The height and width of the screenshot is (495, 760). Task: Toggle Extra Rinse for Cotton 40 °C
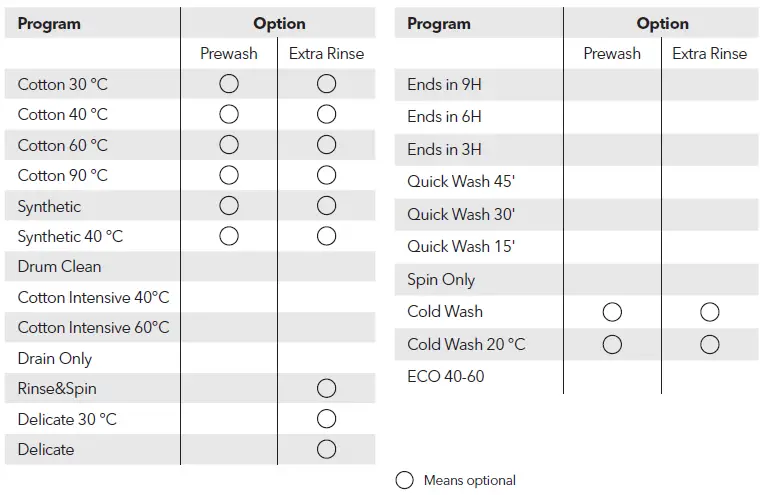pyautogui.click(x=326, y=114)
